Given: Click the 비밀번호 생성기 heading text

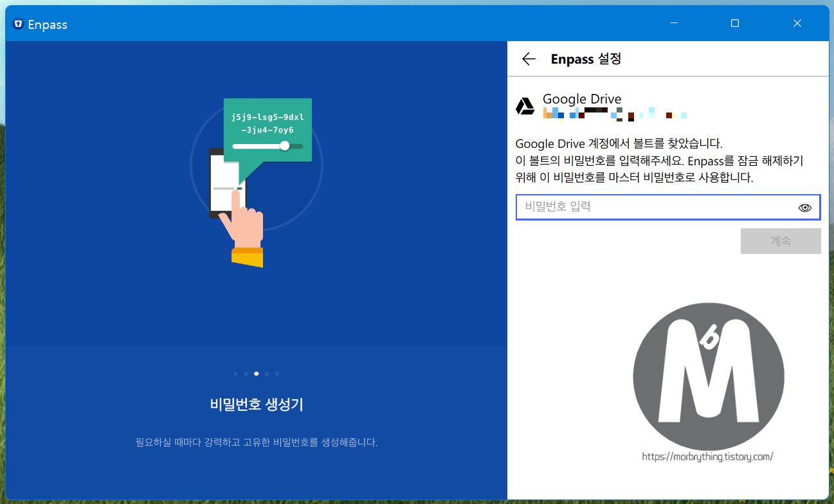Looking at the screenshot, I should (x=257, y=404).
